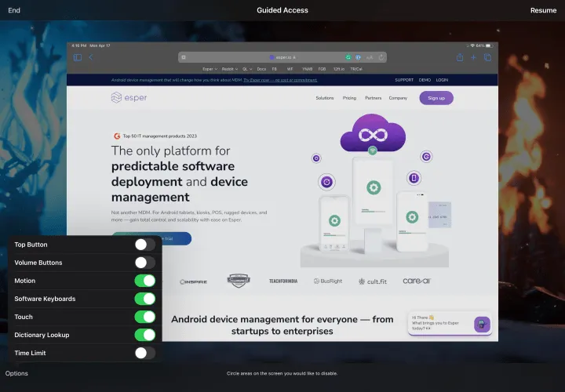Open the Safari tab overview icon
Screen dimensions: 565x392
click(x=487, y=57)
